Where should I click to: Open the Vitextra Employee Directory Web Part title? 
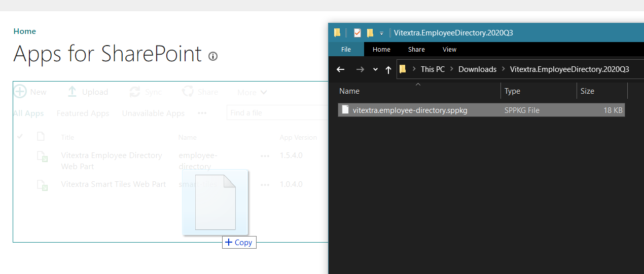point(112,161)
